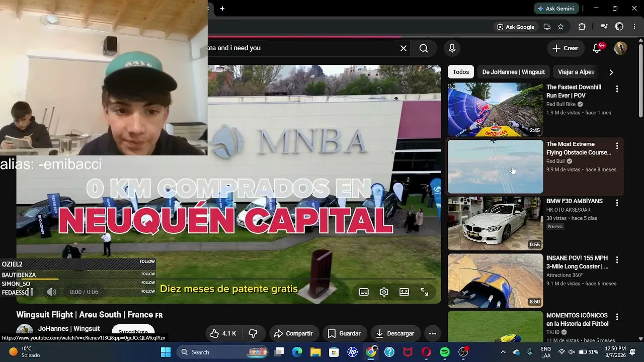Like the video with 4.1 K likes
Image resolution: width=644 pixels, height=362 pixels.
tap(223, 333)
